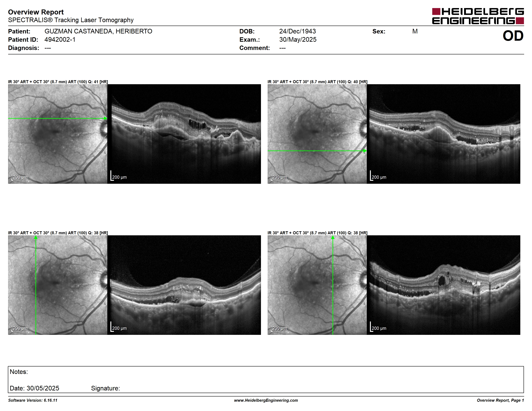
Task: Open the OCT B-scan for Q: 41
Action: 184,134
